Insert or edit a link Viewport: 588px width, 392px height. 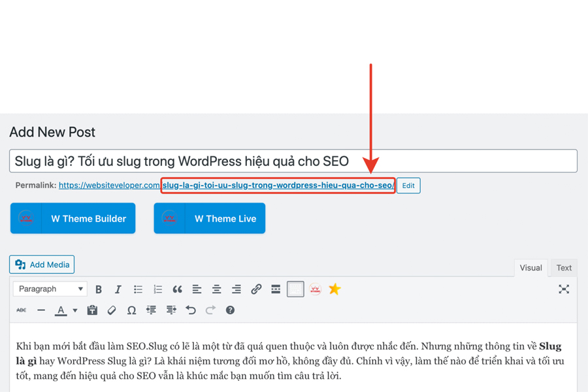point(256,289)
